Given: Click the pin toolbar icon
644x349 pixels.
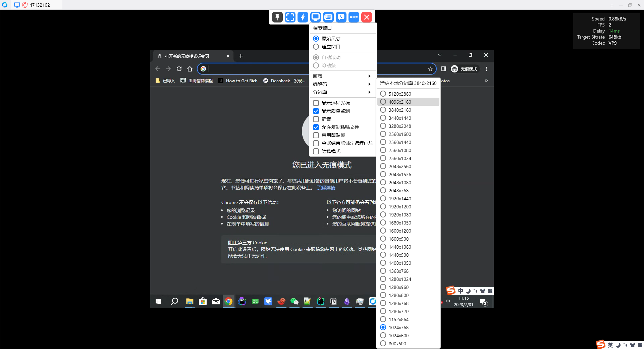Looking at the screenshot, I should pyautogui.click(x=277, y=17).
